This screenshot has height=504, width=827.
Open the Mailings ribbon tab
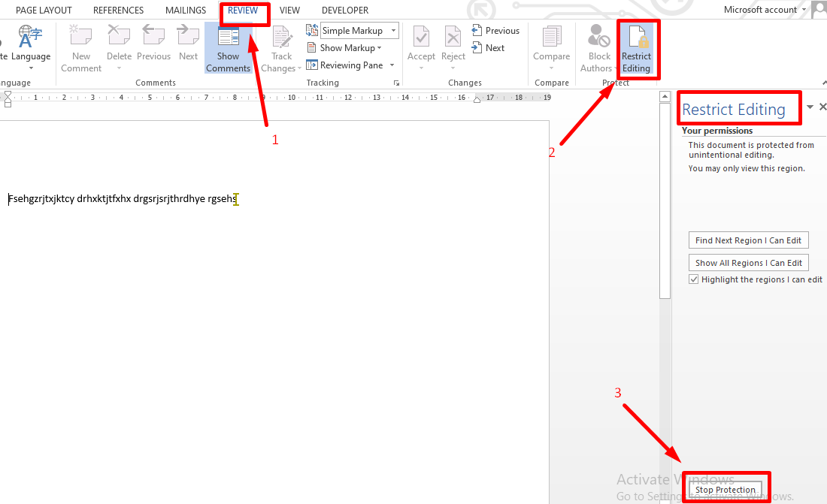point(185,10)
